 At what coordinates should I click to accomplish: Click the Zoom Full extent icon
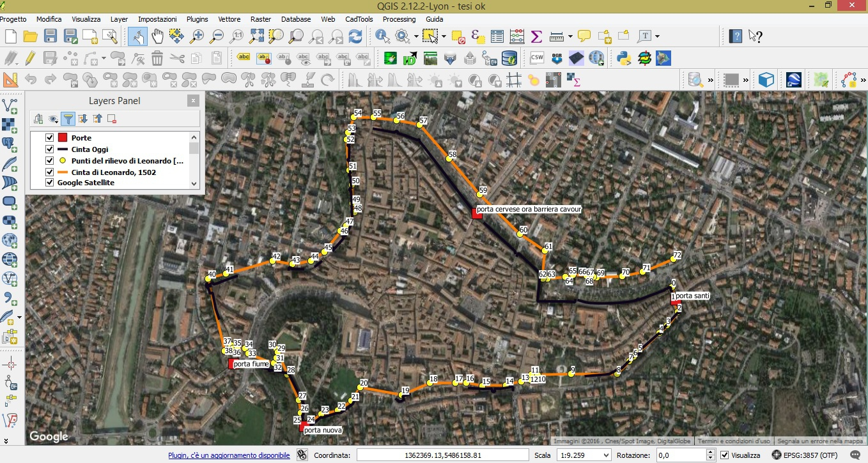click(257, 36)
